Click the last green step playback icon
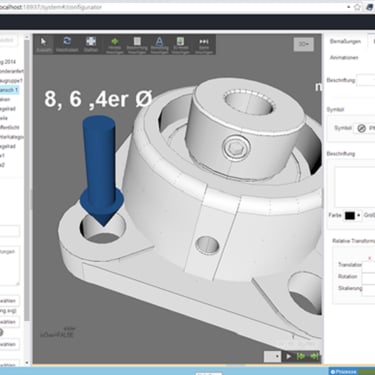375x375 pixels. click(x=314, y=356)
